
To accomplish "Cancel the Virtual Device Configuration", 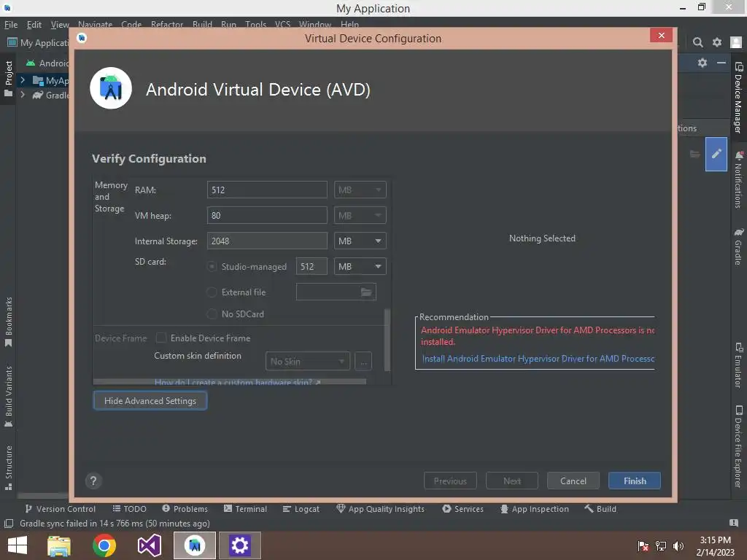I will click(x=573, y=481).
